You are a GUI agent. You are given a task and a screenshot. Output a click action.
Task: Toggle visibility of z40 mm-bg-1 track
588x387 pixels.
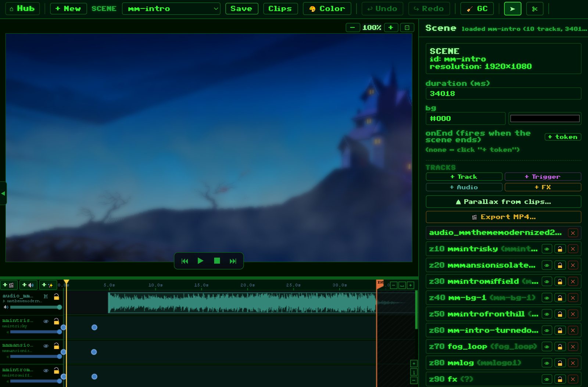click(547, 298)
